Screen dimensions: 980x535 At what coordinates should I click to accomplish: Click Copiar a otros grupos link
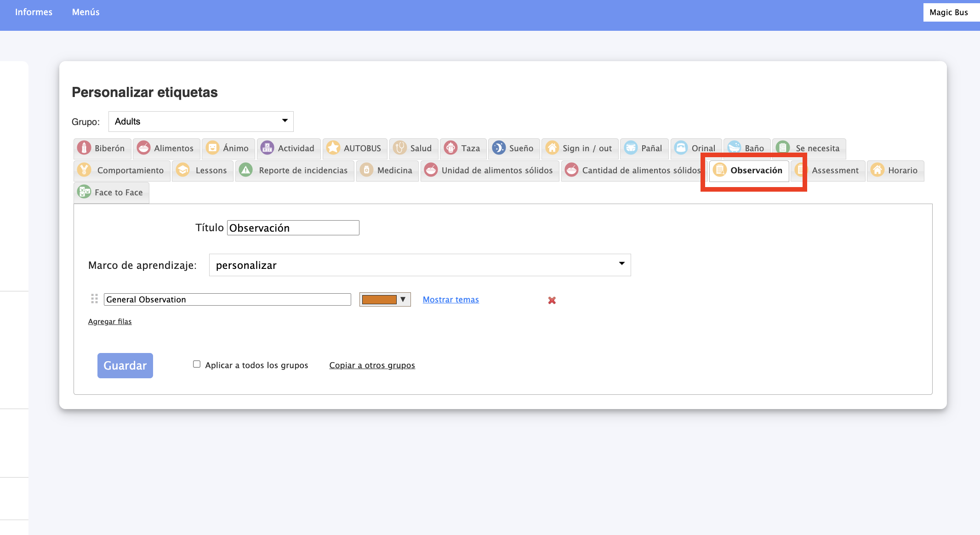pos(372,365)
